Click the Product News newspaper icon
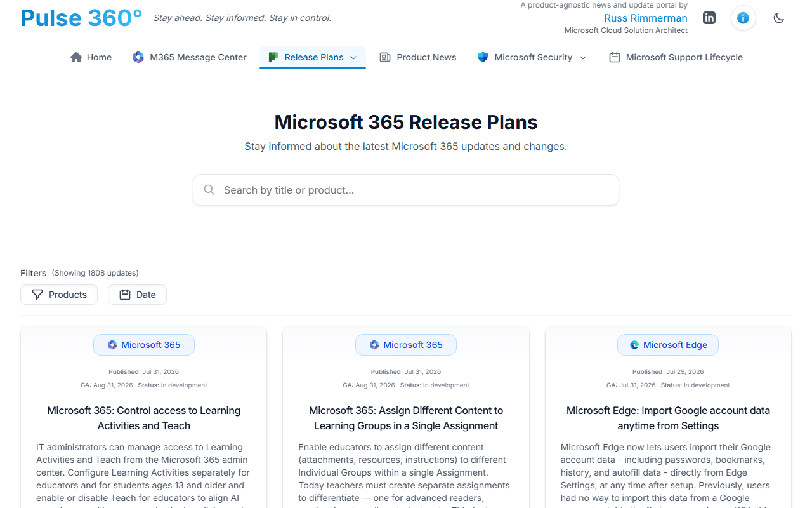Viewport: 812px width, 508px height. click(x=385, y=57)
